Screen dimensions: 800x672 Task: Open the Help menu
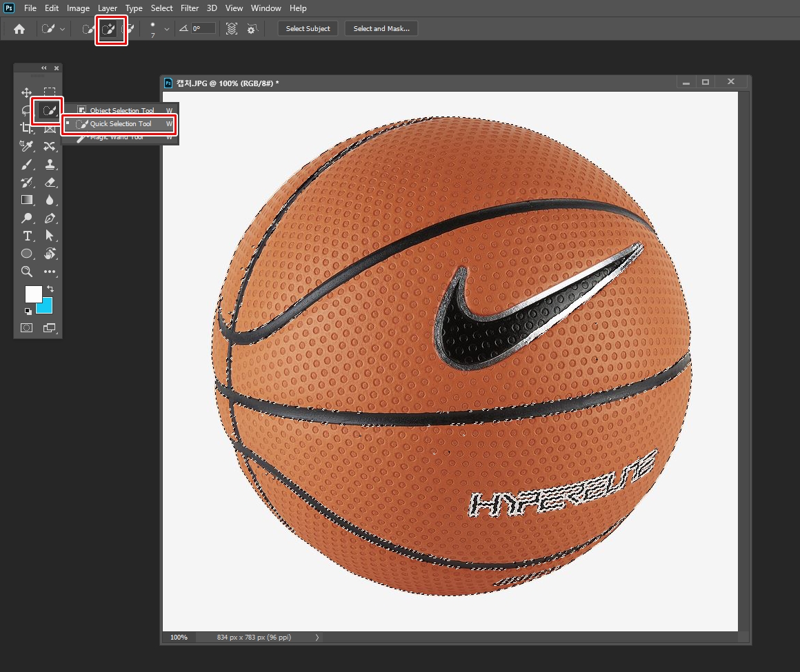tap(298, 8)
